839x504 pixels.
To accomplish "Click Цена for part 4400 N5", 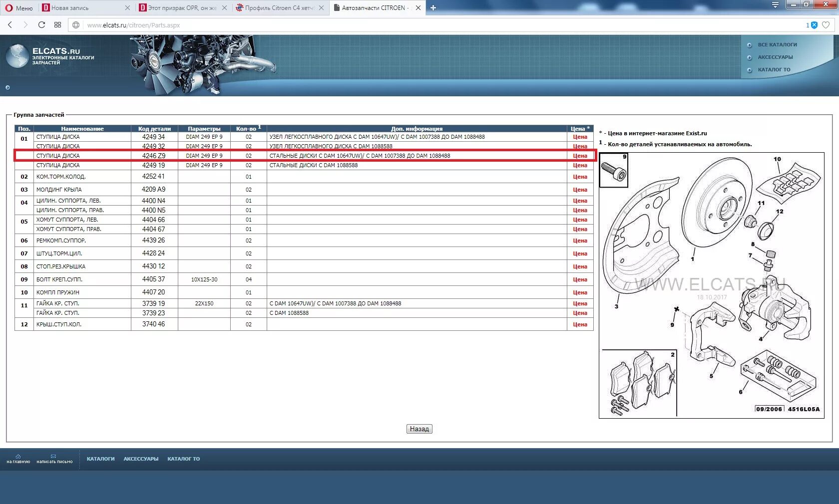I will [x=580, y=210].
